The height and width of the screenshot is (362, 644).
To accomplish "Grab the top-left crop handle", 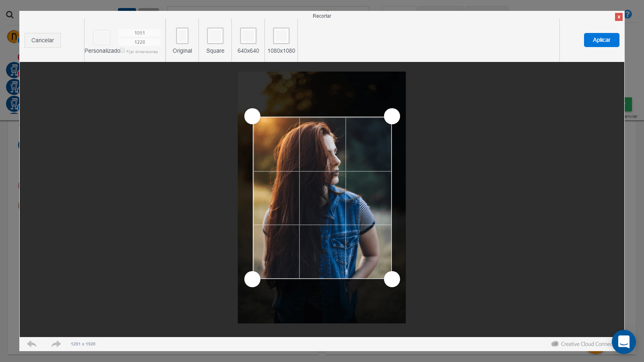I will point(252,116).
